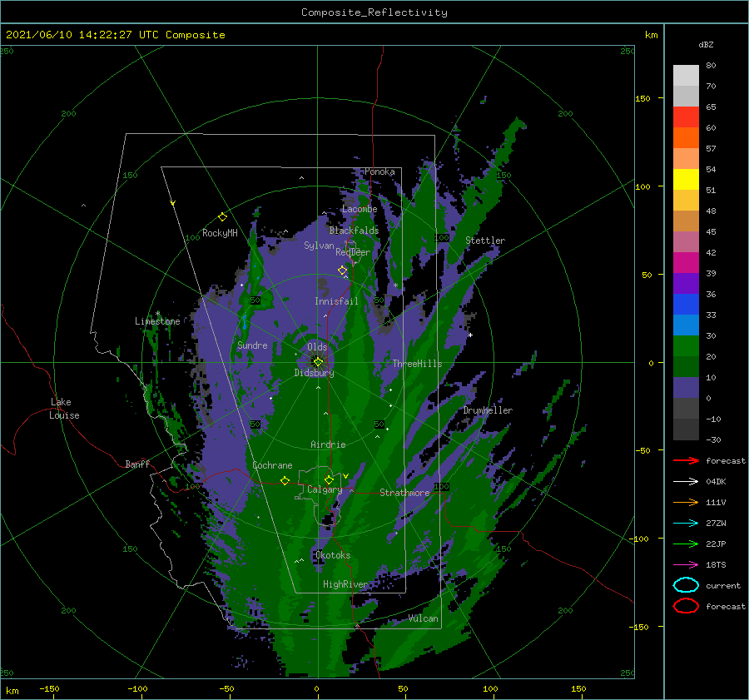Click the green 22JP arrow legend icon

(686, 544)
